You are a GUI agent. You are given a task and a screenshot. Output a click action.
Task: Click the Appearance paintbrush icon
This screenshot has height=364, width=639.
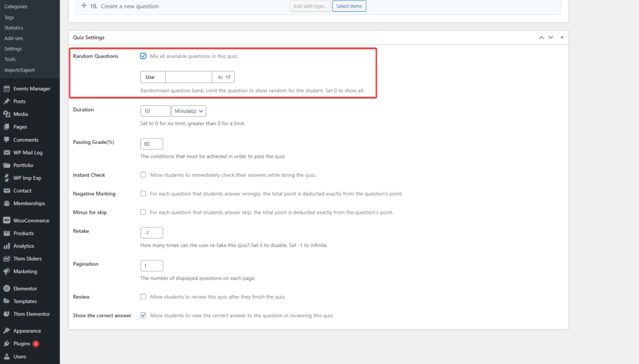tap(7, 331)
